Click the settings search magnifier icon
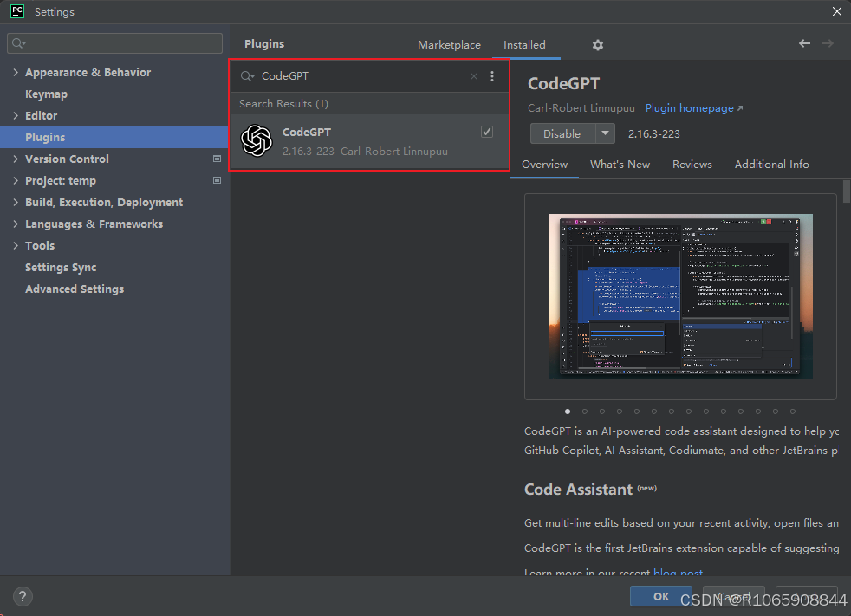 [x=18, y=42]
